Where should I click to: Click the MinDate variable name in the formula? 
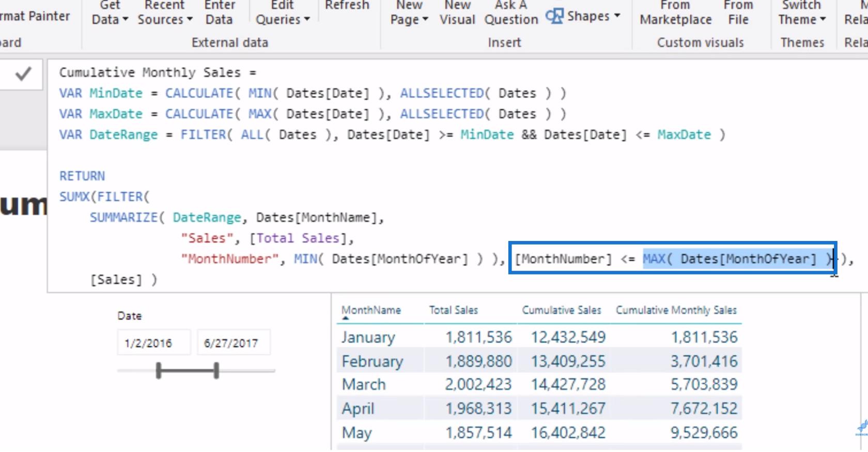pos(116,93)
